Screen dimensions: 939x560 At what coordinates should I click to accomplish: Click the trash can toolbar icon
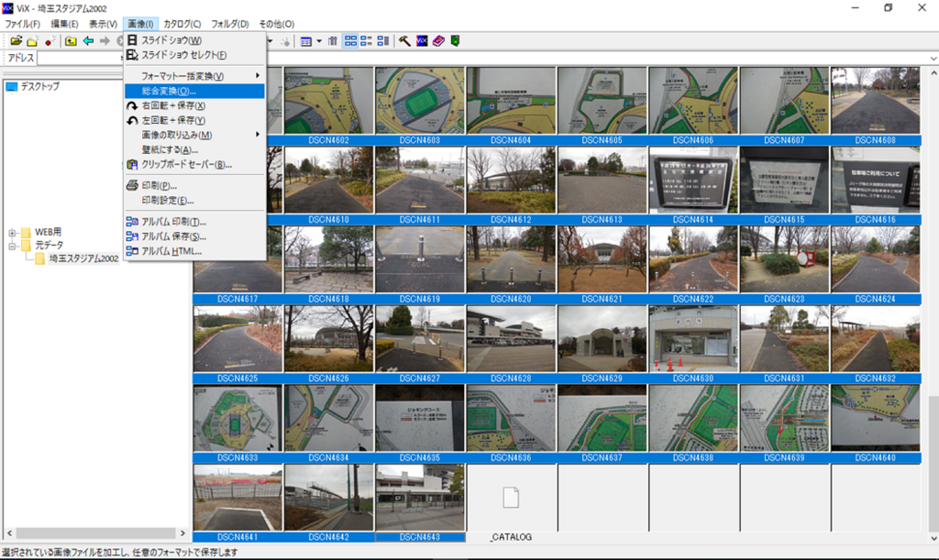pyautogui.click(x=332, y=41)
